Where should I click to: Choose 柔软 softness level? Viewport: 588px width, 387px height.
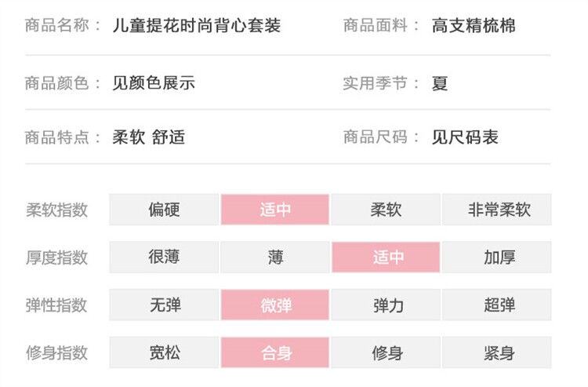[x=387, y=210]
